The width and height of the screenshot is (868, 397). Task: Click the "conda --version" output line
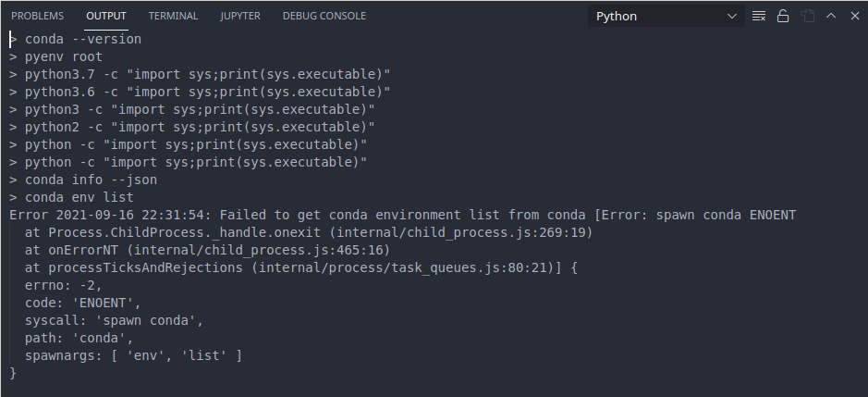82,39
